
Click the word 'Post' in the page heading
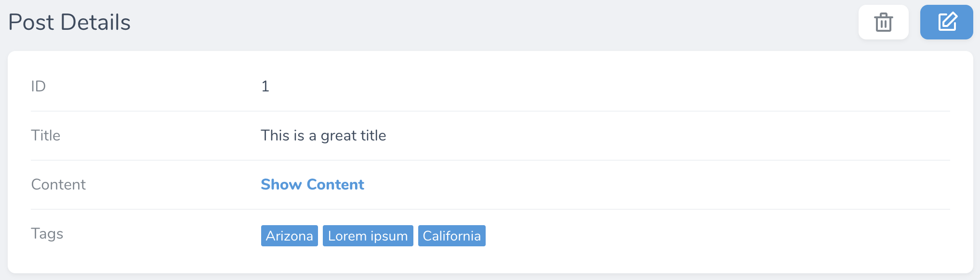[x=31, y=22]
